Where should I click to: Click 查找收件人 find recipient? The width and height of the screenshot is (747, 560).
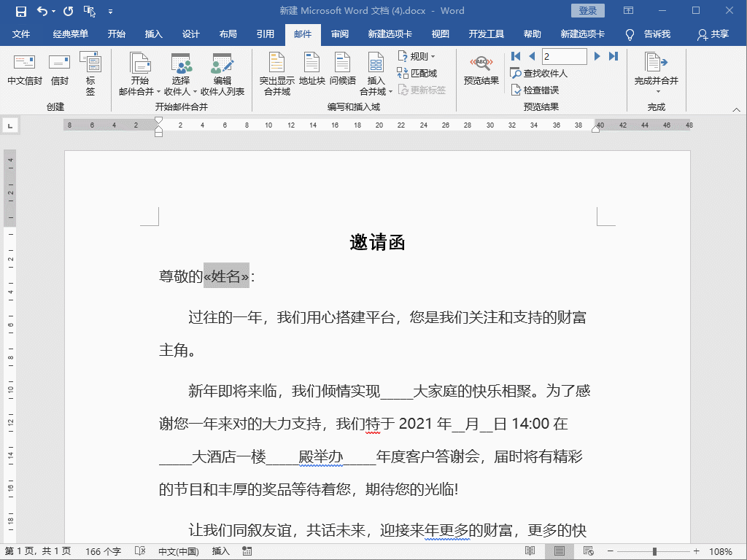point(539,74)
